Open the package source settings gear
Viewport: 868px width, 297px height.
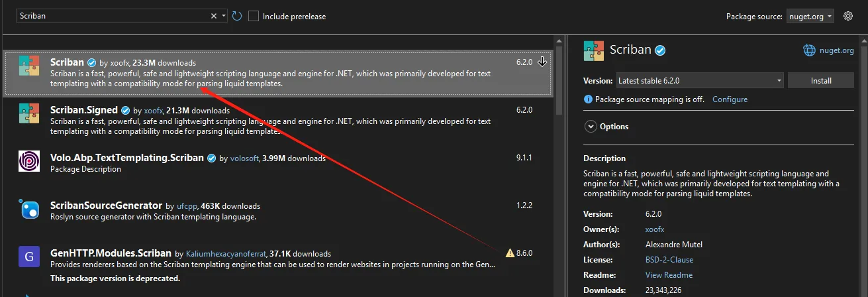pyautogui.click(x=848, y=16)
